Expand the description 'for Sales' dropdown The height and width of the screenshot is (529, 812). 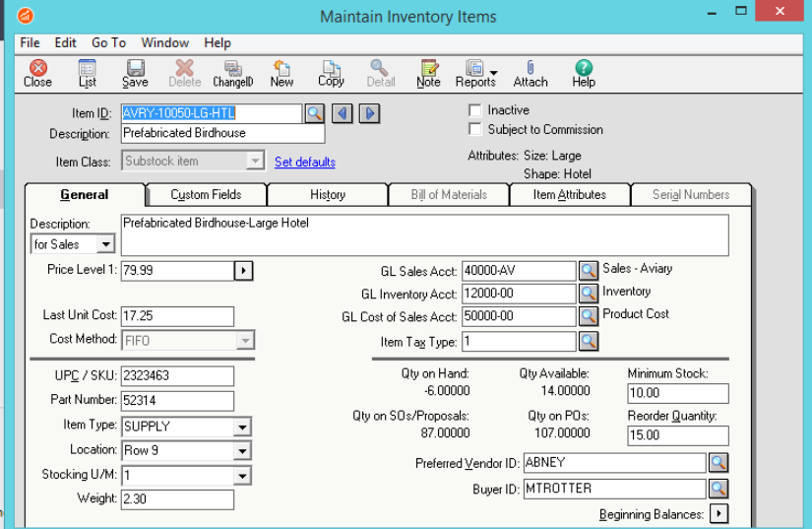[105, 244]
